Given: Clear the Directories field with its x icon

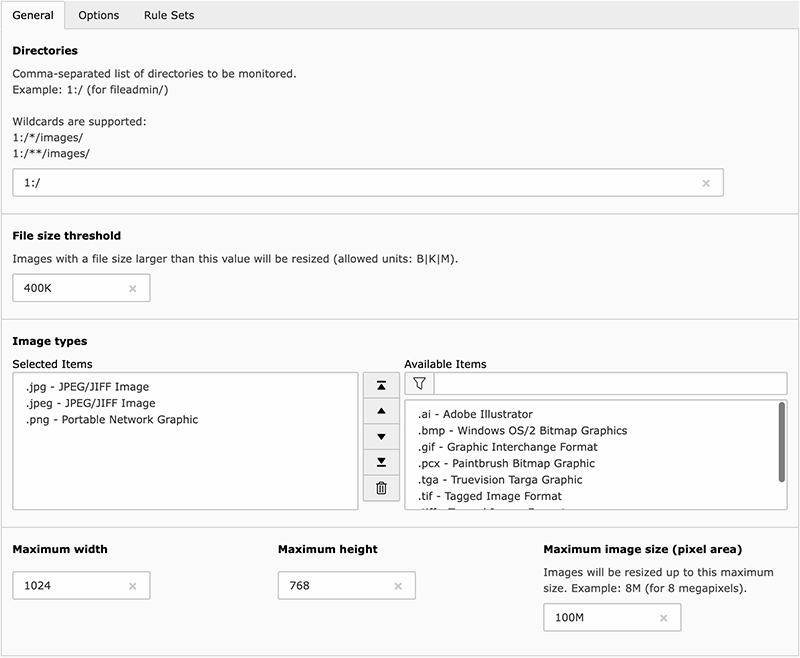Looking at the screenshot, I should click(707, 182).
